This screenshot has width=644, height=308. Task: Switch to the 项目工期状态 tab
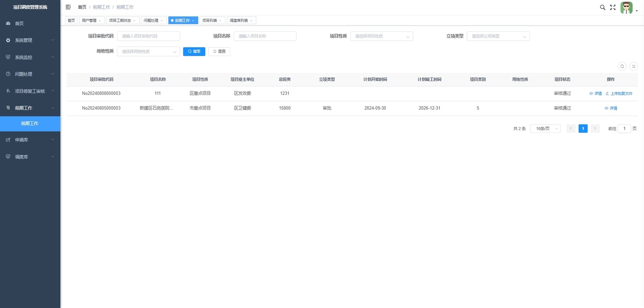[120, 21]
